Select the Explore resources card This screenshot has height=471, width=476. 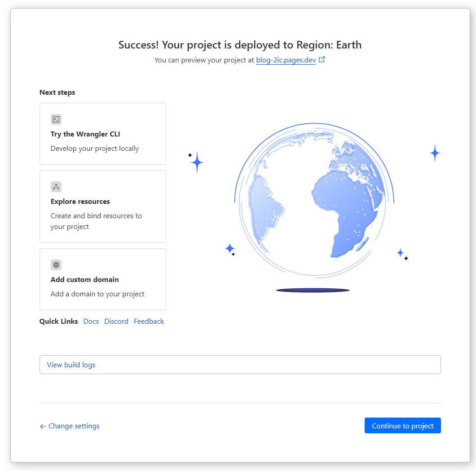pyautogui.click(x=102, y=206)
